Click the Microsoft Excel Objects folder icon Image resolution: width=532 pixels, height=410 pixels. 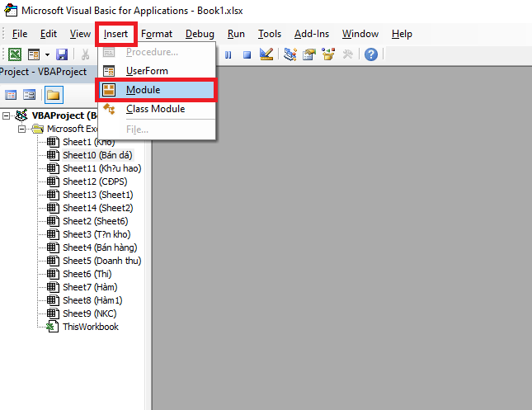pos(38,130)
